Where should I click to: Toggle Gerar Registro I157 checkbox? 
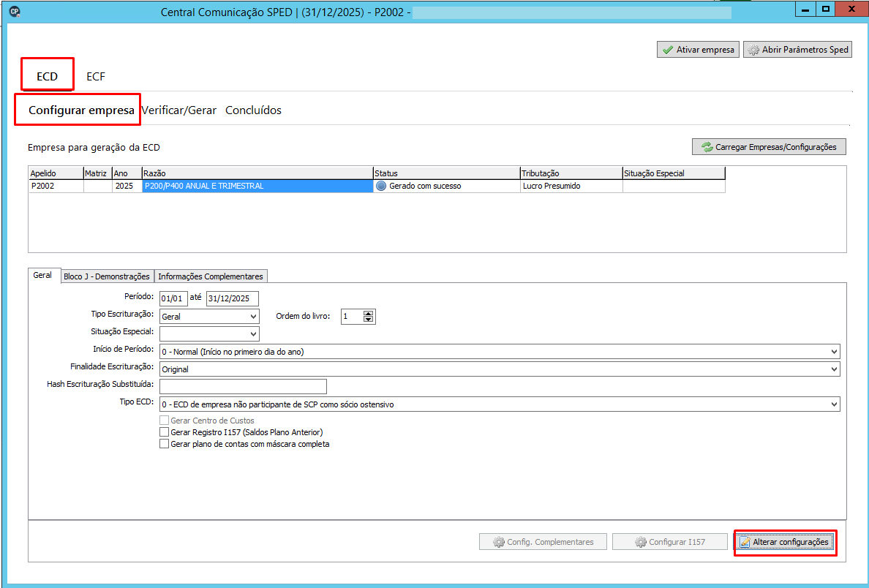tap(164, 432)
